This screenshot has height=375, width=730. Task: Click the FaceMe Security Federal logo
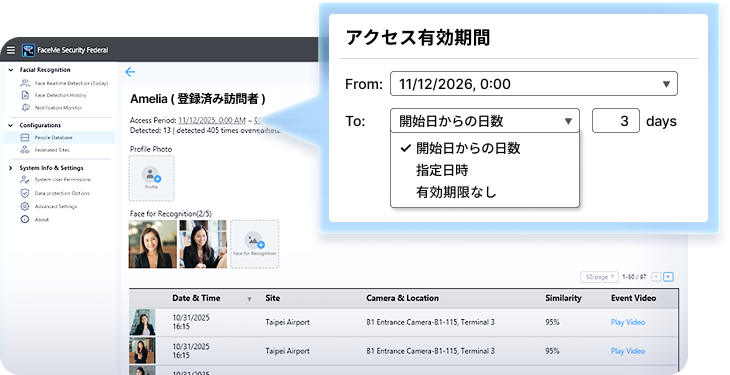[28, 50]
